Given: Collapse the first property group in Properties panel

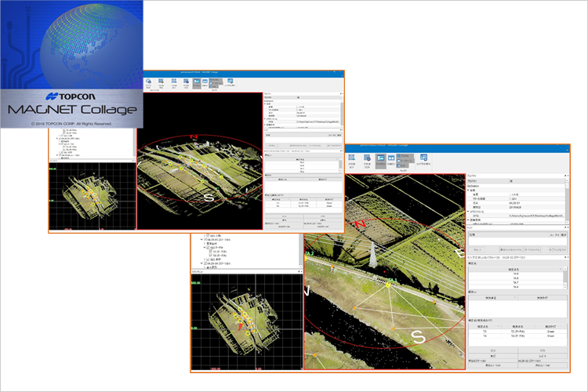Looking at the screenshot, I should (x=468, y=191).
